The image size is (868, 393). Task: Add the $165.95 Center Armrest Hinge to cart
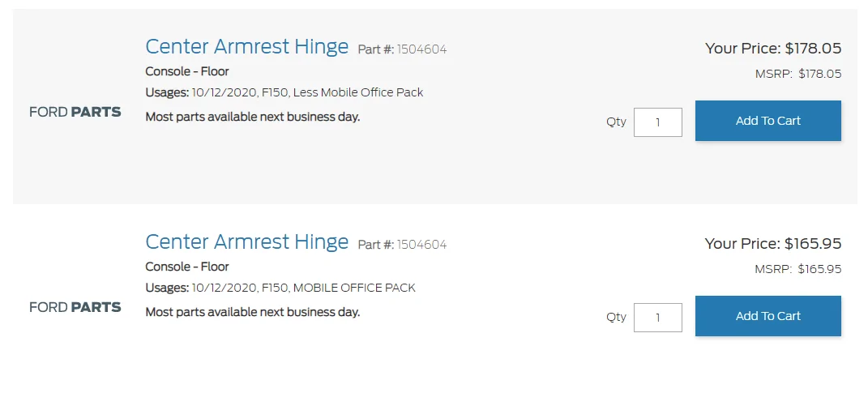(x=768, y=316)
